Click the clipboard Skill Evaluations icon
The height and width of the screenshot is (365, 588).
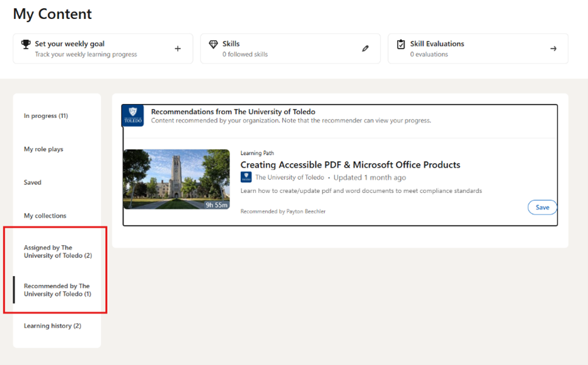pos(401,44)
